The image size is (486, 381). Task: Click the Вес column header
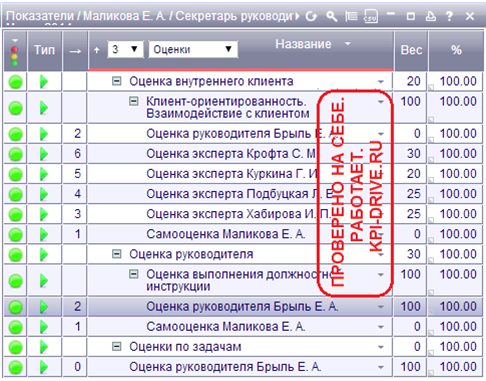pyautogui.click(x=411, y=50)
